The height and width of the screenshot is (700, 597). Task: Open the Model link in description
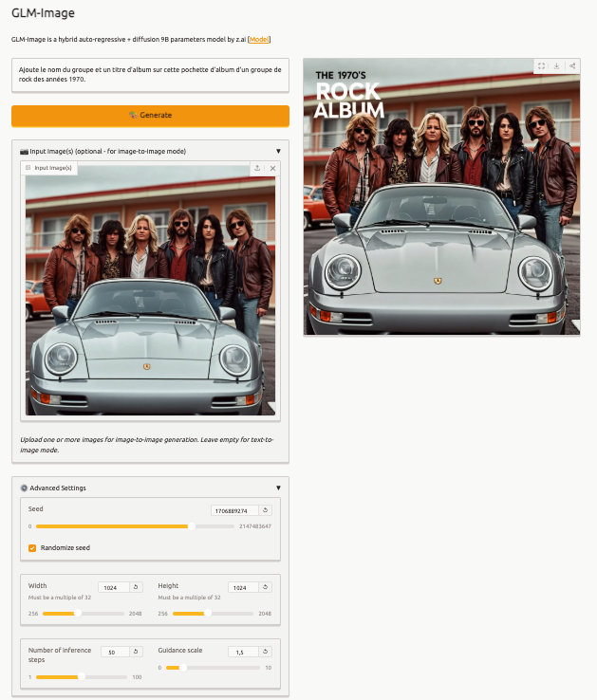click(259, 40)
